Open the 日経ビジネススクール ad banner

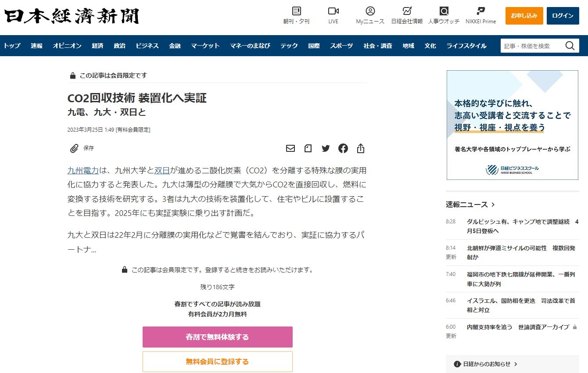click(512, 125)
